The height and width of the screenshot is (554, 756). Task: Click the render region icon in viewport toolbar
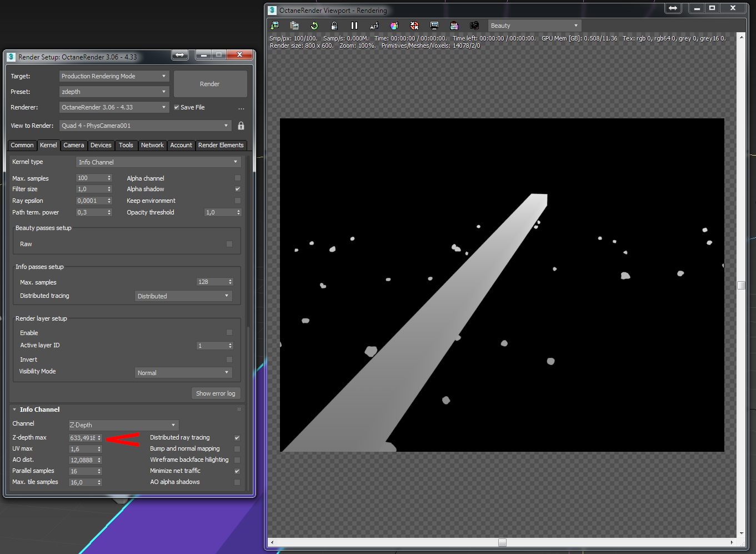pos(454,26)
